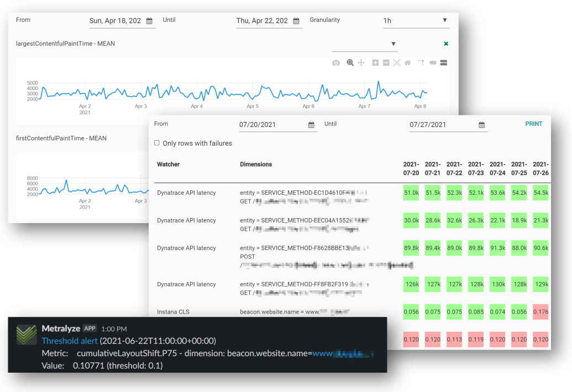This screenshot has height=392, width=572.
Task: Select compare data on hover icon
Action: [x=444, y=62]
